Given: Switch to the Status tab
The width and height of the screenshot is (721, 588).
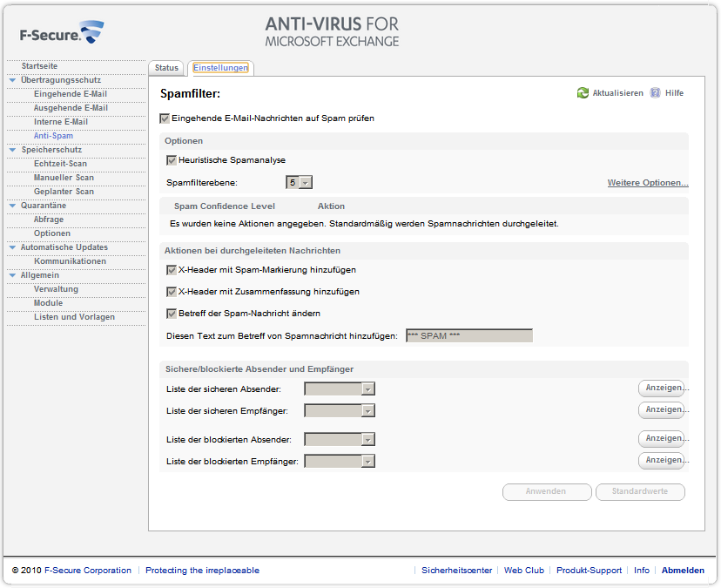Looking at the screenshot, I should [x=166, y=68].
